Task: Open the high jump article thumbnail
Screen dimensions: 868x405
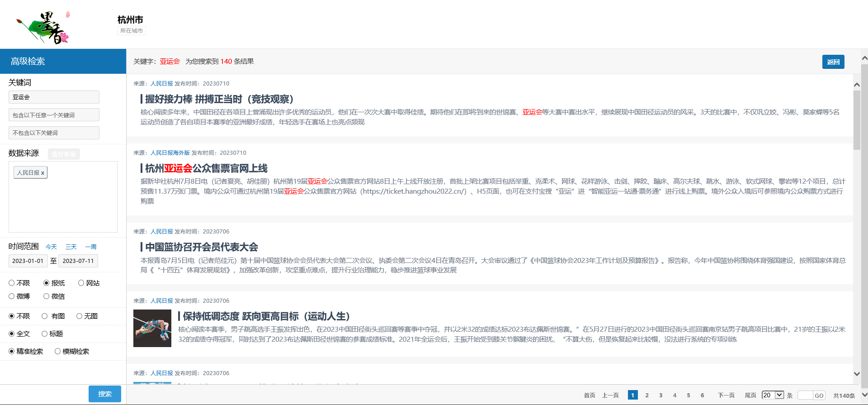Action: pos(152,328)
